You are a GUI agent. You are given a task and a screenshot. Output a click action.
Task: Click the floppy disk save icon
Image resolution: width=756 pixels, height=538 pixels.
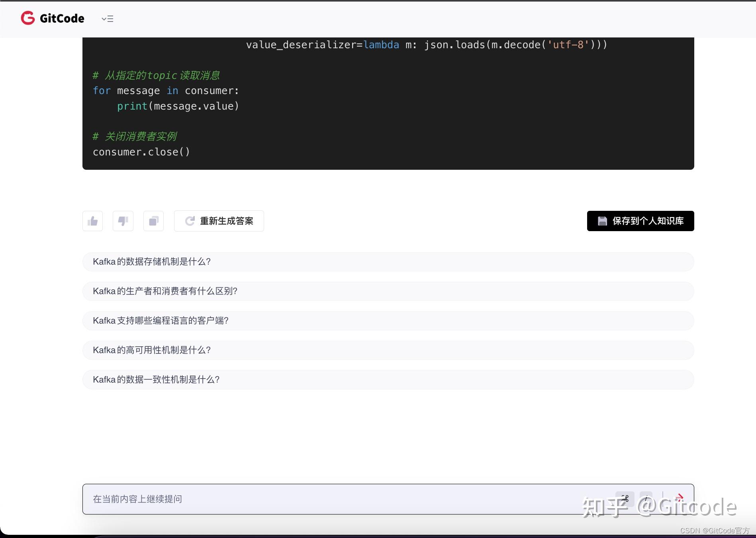(x=602, y=221)
